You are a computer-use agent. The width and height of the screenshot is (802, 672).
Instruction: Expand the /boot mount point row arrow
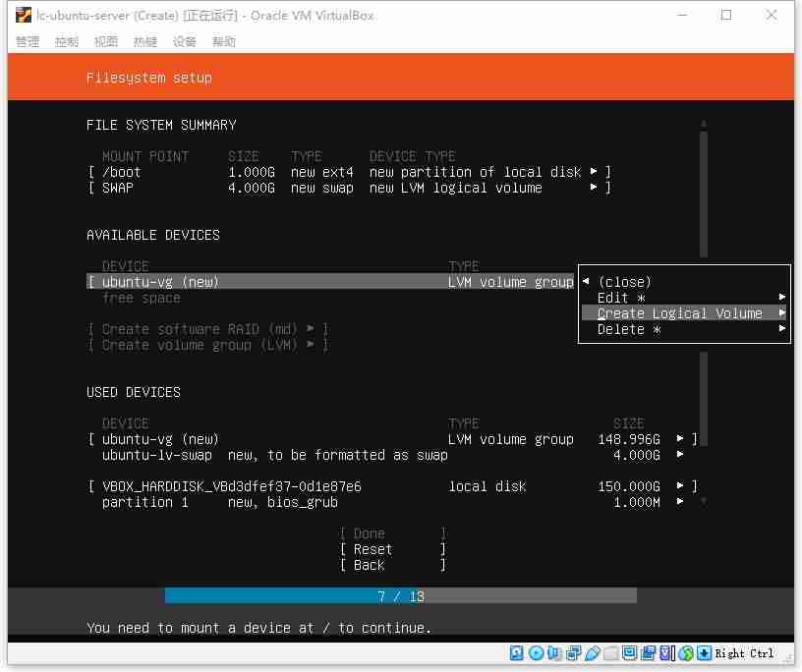coord(594,171)
